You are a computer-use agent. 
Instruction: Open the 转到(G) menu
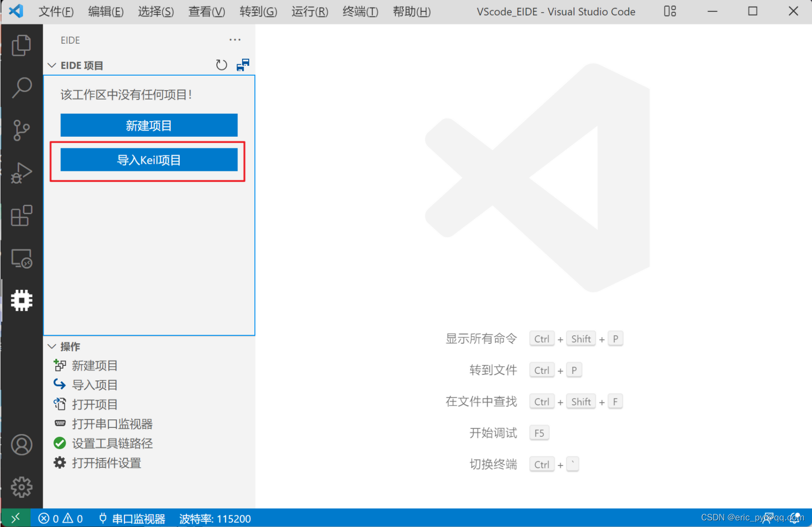(x=258, y=12)
